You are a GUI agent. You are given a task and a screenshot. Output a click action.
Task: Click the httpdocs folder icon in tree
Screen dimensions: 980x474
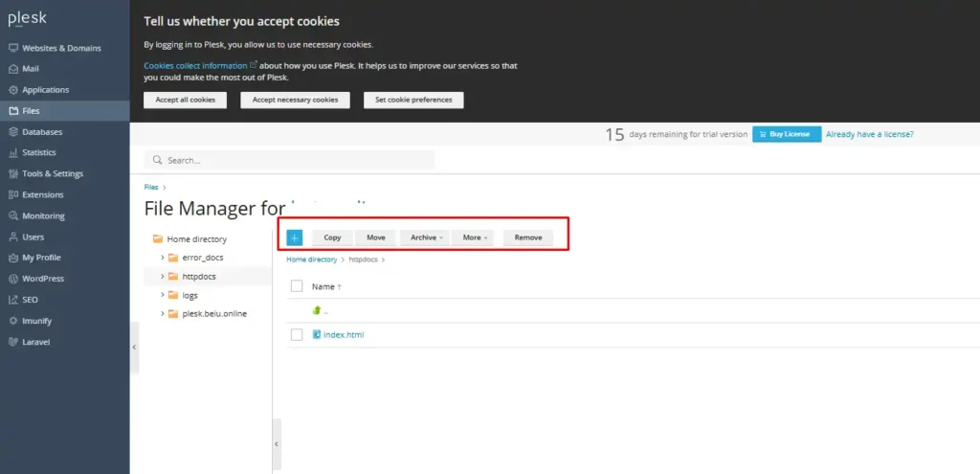tap(173, 277)
